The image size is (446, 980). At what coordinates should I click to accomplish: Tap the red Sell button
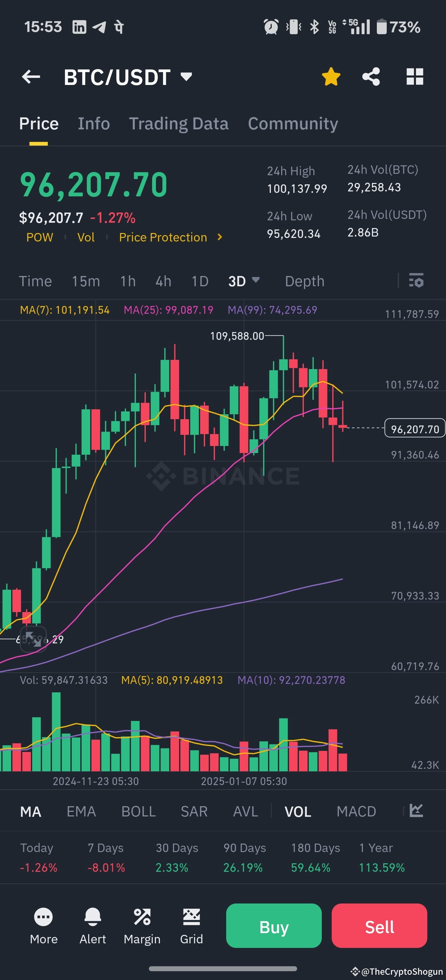click(379, 925)
